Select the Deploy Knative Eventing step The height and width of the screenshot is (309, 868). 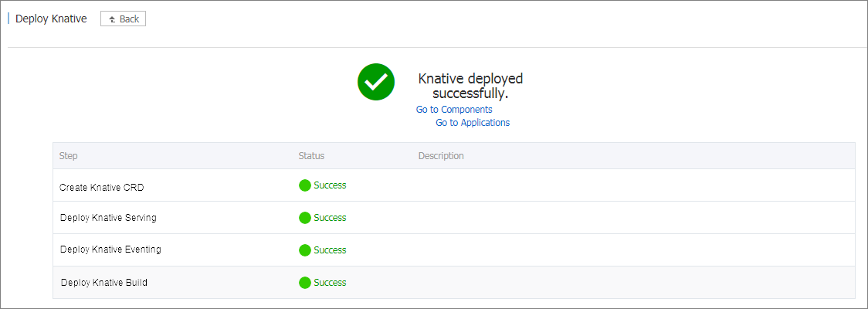click(x=110, y=250)
